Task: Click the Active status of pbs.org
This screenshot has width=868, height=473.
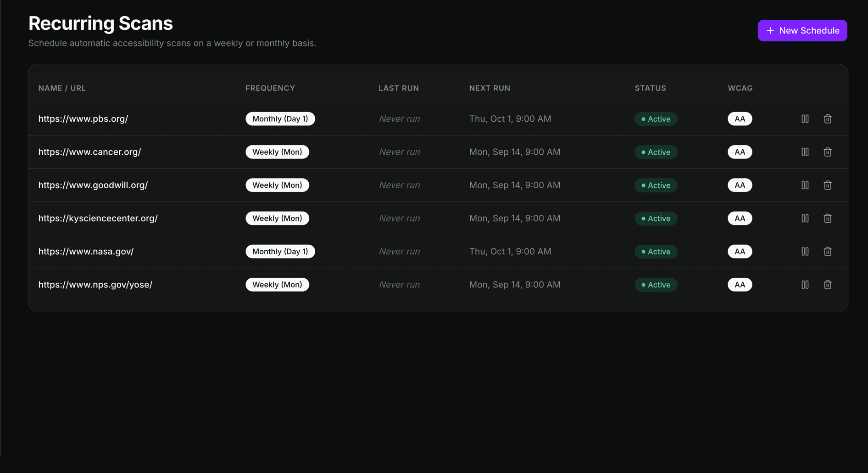Action: 656,119
